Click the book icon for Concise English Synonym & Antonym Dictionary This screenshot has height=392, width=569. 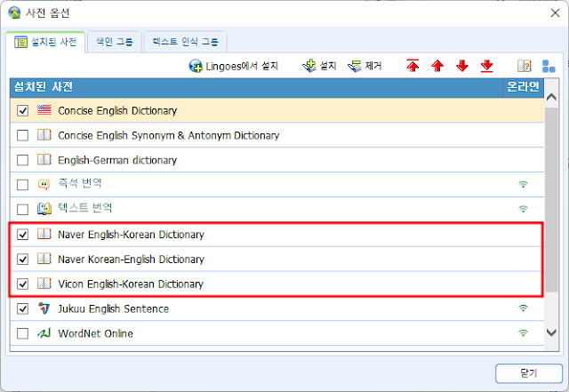[x=44, y=134]
